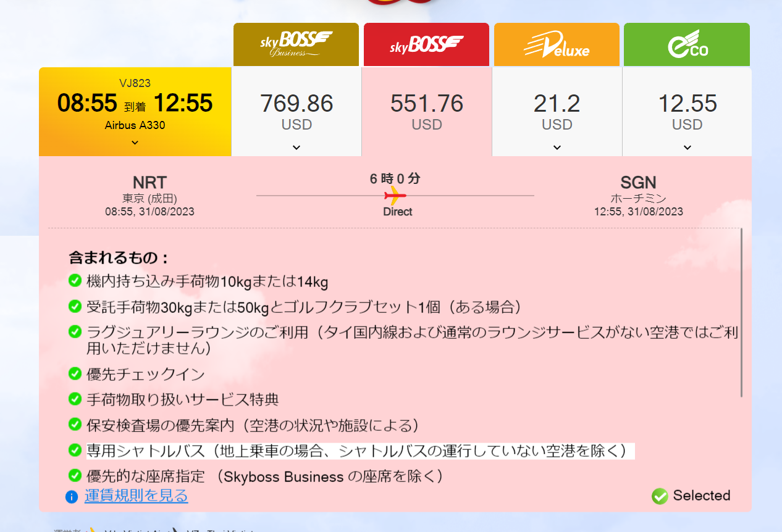Viewport: 782px width, 532px height.
Task: Click the check icon beside 優先チェックイン
Action: pyautogui.click(x=75, y=373)
